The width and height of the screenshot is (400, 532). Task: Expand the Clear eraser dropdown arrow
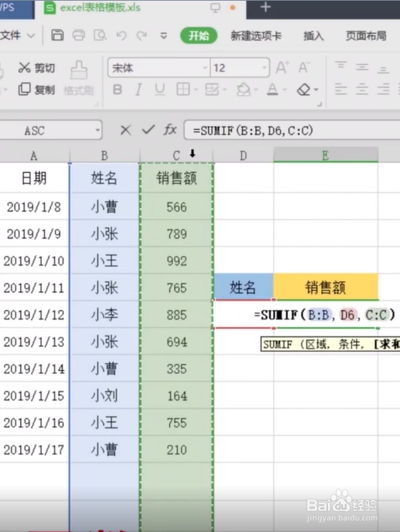pyautogui.click(x=316, y=90)
